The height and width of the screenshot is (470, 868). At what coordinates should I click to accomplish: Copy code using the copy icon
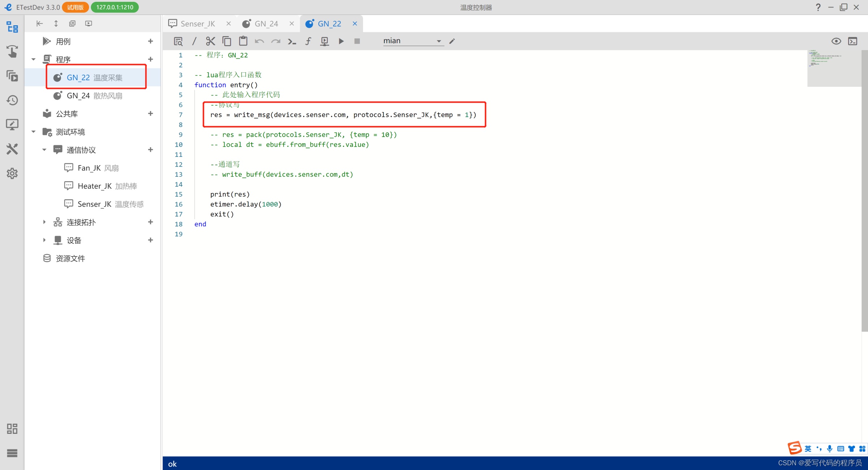coord(227,41)
